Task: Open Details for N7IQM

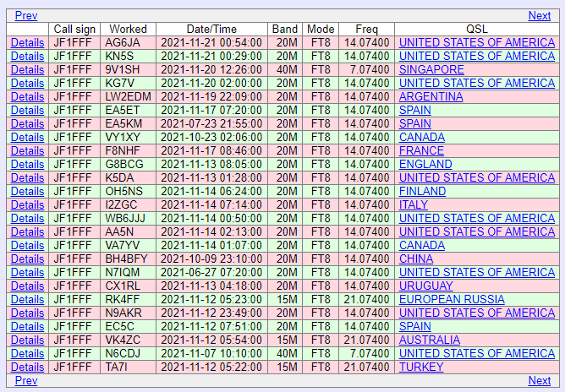Action: point(27,272)
